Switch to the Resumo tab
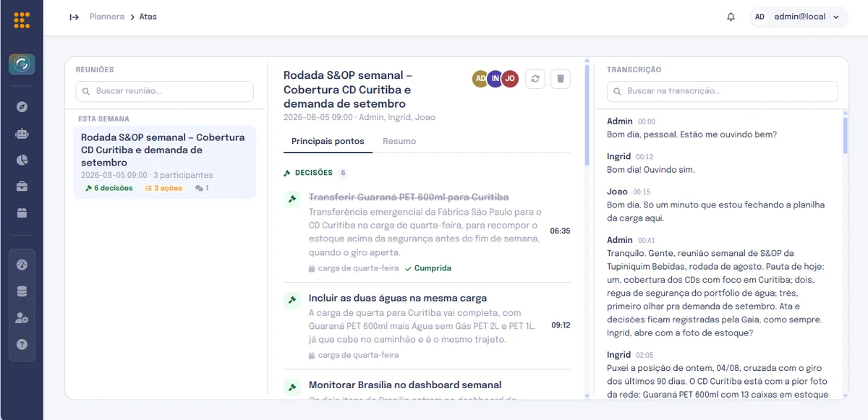This screenshot has height=420, width=868. pos(399,141)
